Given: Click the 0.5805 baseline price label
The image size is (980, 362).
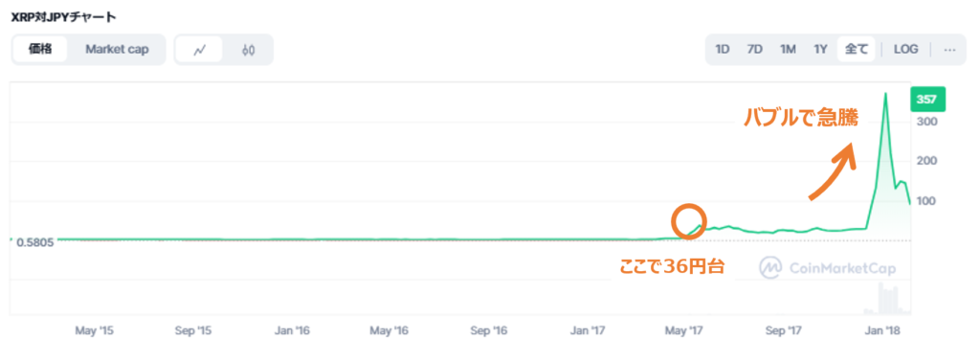Looking at the screenshot, I should click(37, 241).
